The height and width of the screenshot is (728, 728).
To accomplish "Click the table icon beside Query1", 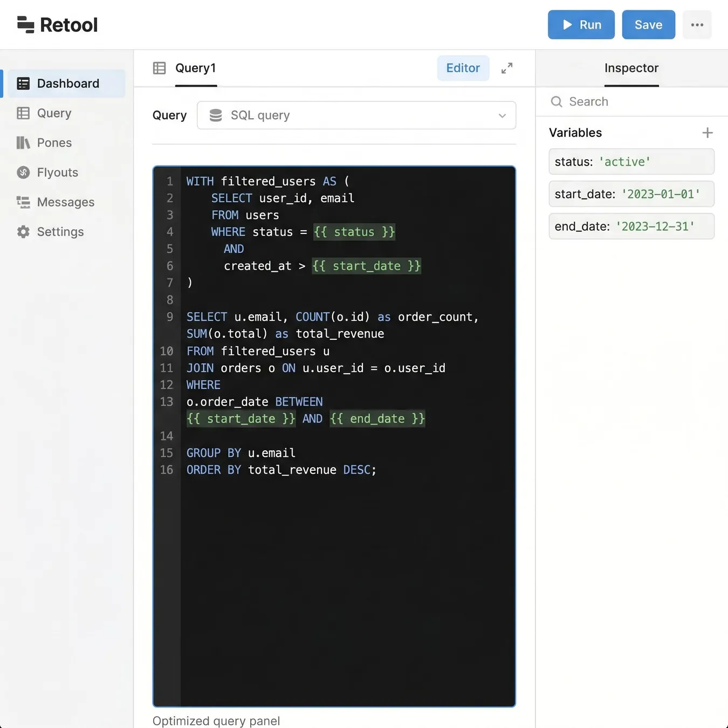I will 159,68.
